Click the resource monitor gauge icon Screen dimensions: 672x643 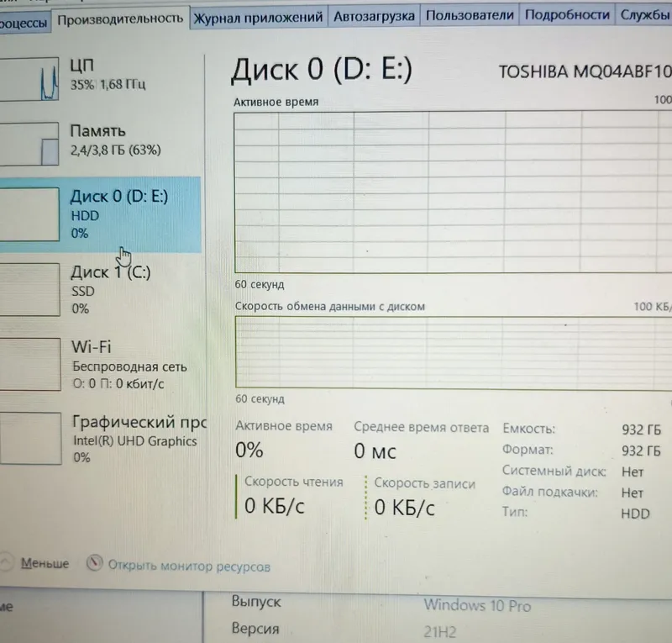[x=95, y=563]
